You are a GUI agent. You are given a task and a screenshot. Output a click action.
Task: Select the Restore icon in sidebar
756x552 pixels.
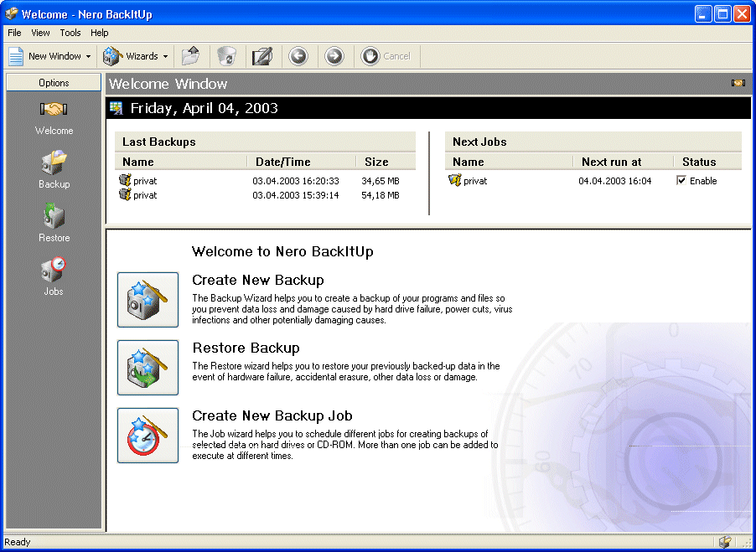pos(54,216)
